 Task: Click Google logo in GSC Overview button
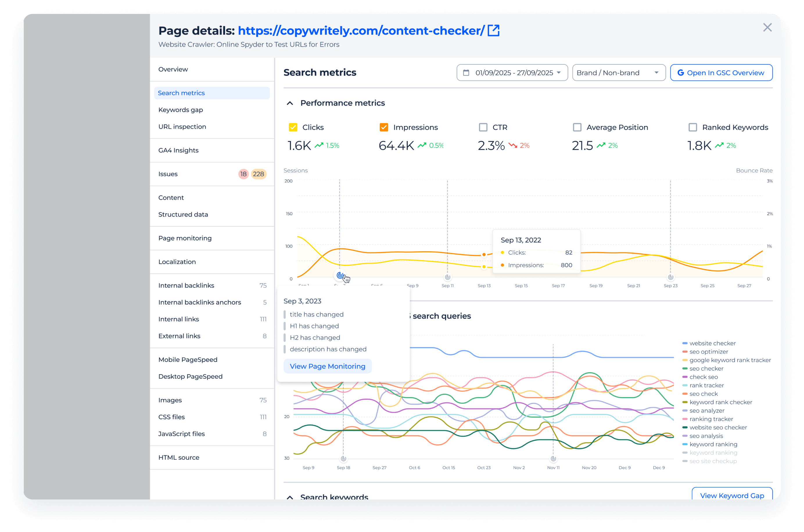coord(680,73)
